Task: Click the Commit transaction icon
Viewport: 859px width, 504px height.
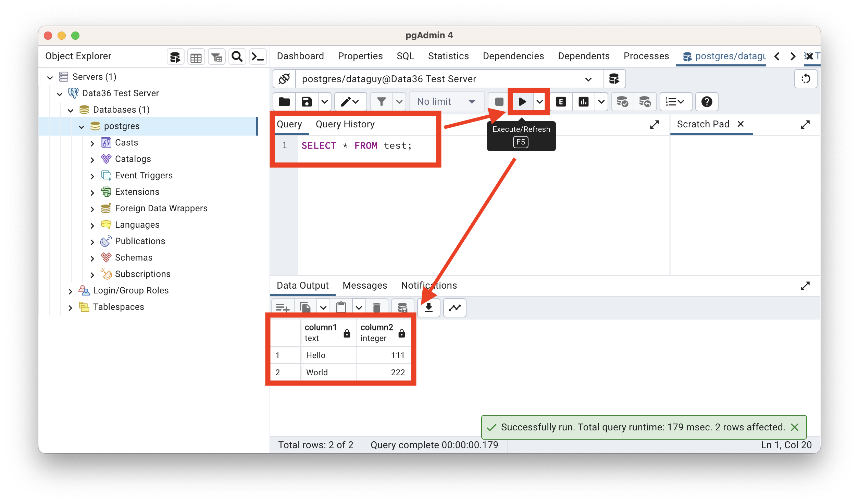Action: point(622,102)
